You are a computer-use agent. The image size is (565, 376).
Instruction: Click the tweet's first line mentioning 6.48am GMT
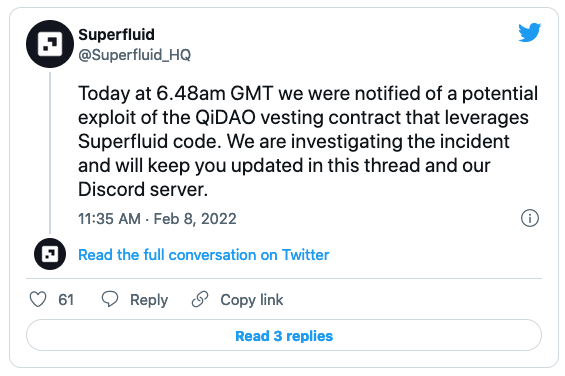tap(308, 93)
